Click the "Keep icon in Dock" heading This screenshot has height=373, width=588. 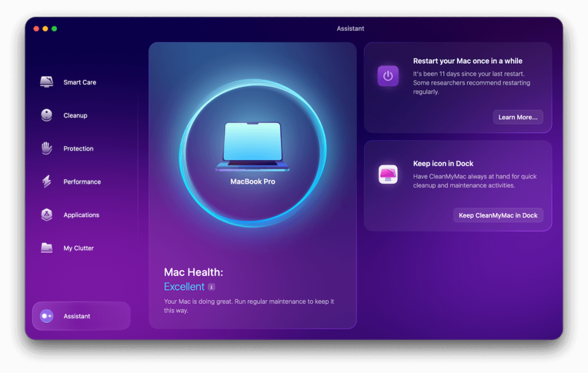click(443, 164)
